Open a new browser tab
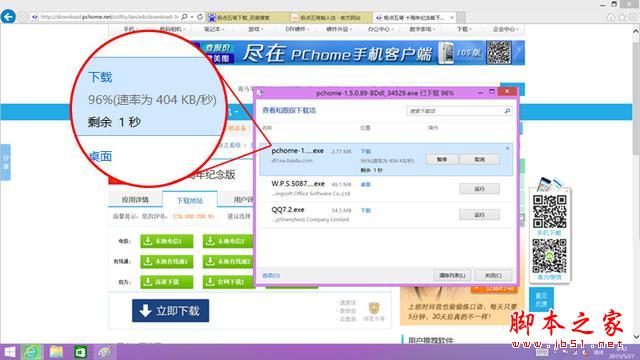This screenshot has height=360, width=640. pyautogui.click(x=461, y=18)
